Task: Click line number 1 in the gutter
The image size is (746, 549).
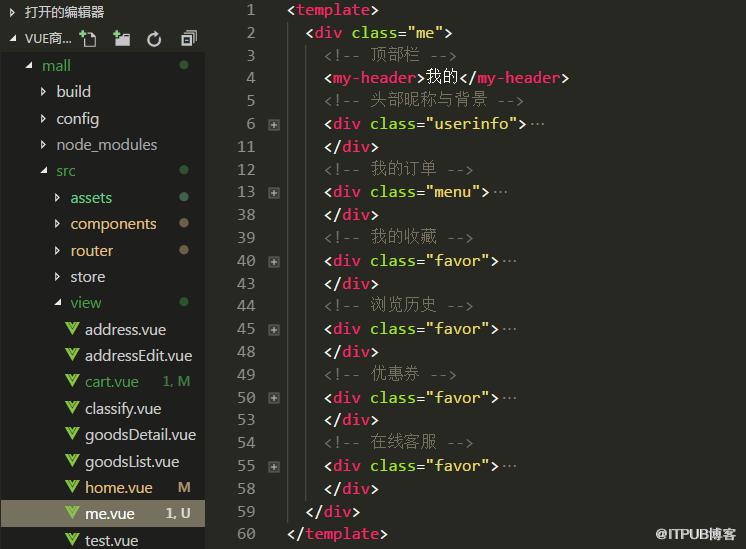Action: tap(251, 10)
